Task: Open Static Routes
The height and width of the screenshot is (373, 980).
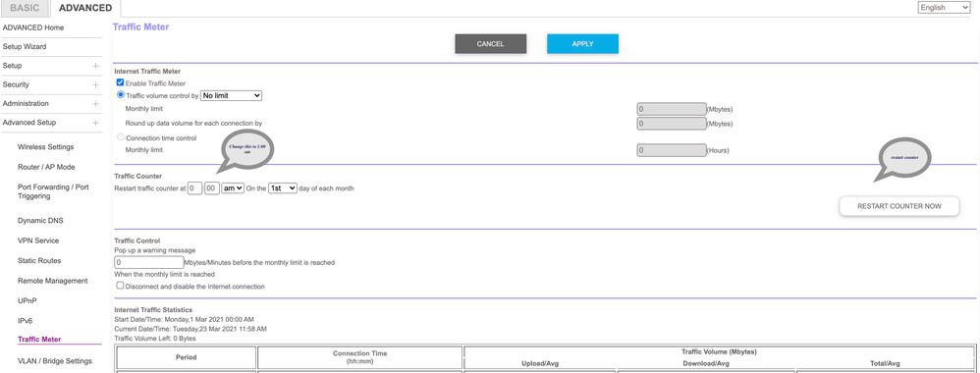Action: (39, 260)
